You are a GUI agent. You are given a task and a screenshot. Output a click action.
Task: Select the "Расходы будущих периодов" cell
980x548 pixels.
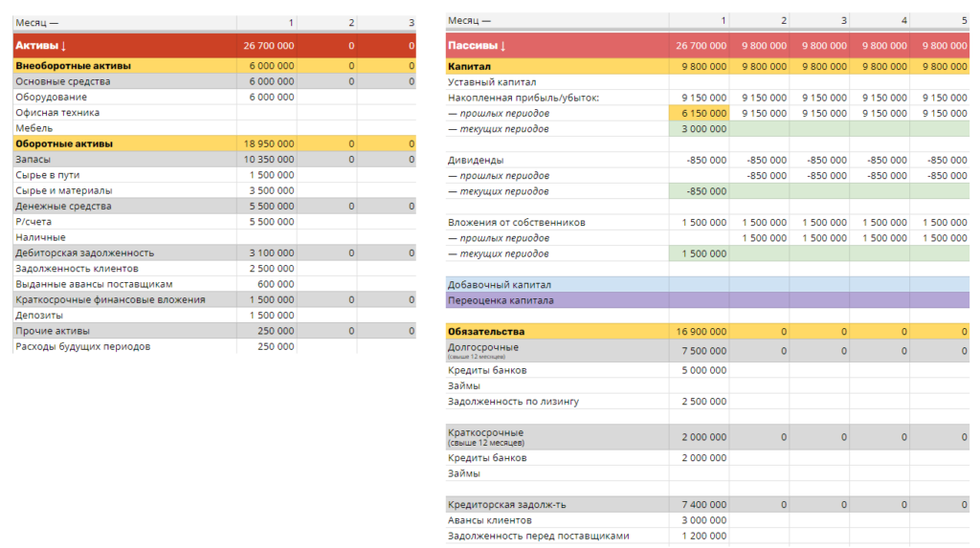[82, 346]
